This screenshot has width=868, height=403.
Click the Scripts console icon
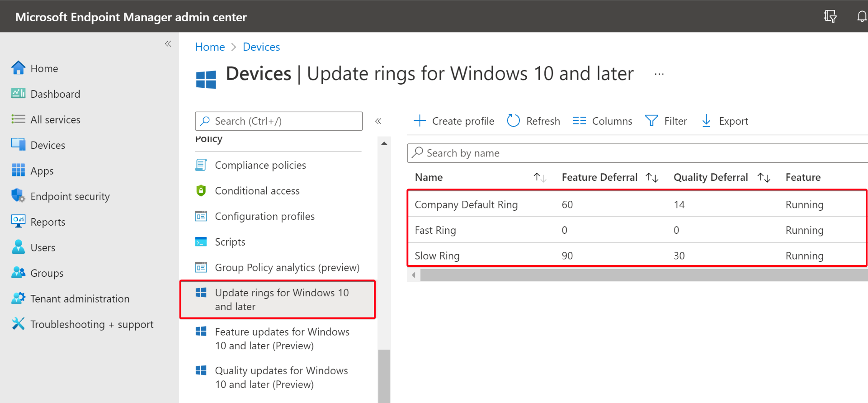click(x=201, y=242)
